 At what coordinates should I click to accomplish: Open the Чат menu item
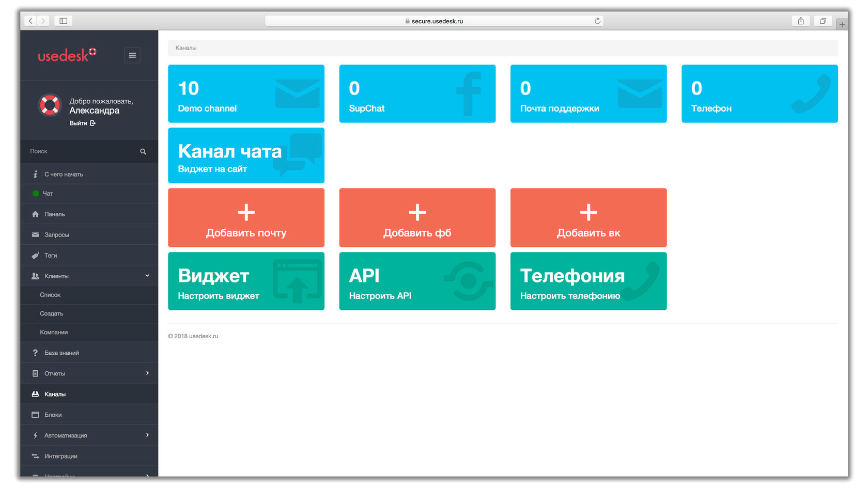tap(89, 194)
